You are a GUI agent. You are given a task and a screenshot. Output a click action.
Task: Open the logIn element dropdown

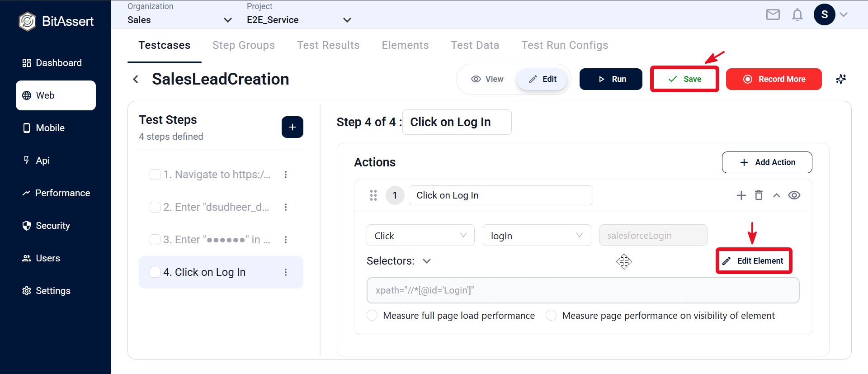[537, 235]
